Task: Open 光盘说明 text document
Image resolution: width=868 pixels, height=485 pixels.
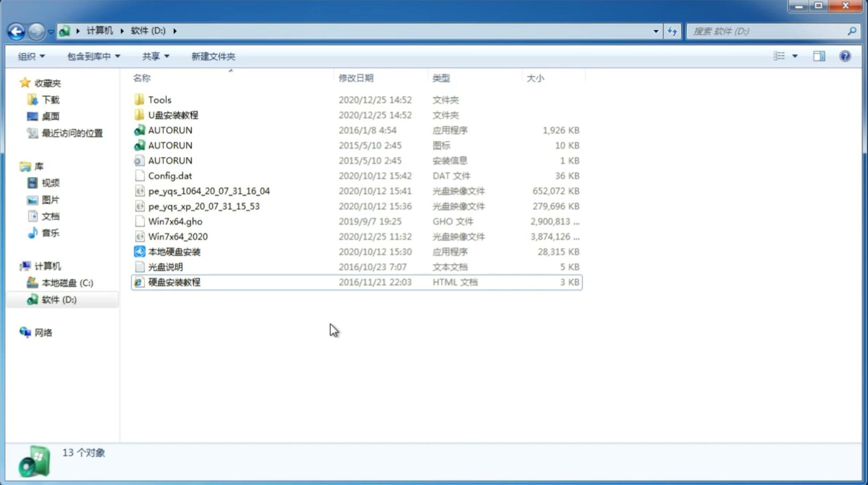Action: point(166,266)
